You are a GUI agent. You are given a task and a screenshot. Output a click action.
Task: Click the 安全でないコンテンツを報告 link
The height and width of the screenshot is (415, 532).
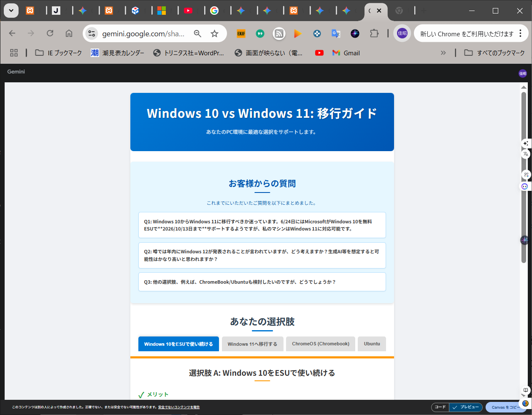tap(179, 407)
